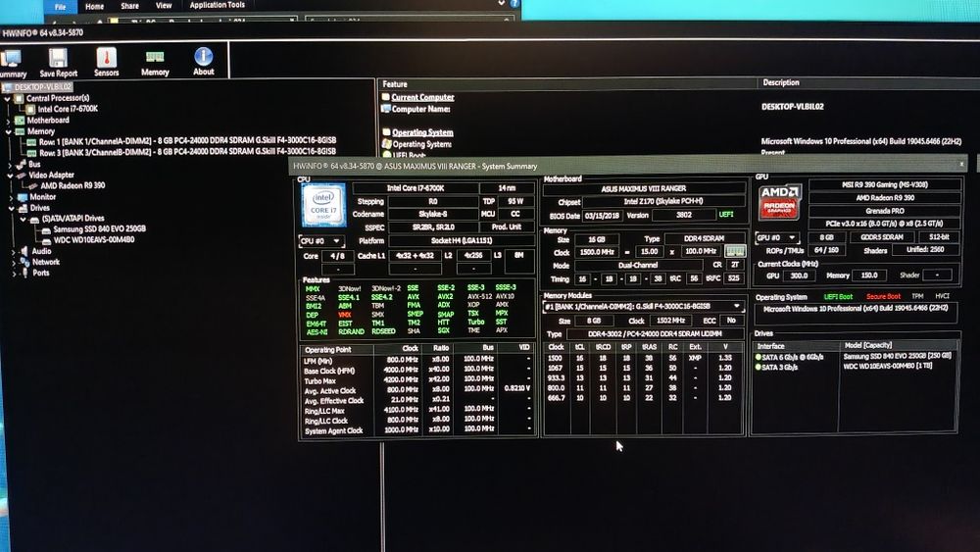Click the Grenada PRO GPU codename field
Image resolution: width=980 pixels, height=552 pixels.
tap(884, 212)
